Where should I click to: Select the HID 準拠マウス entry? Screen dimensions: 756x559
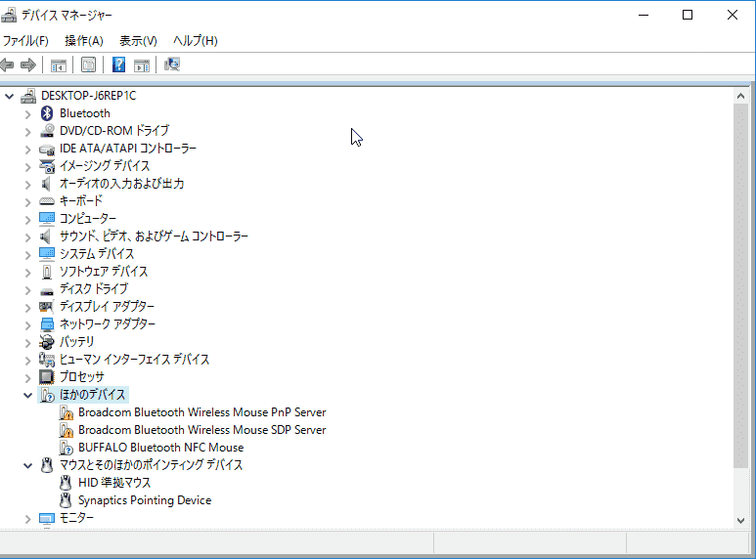[114, 483]
